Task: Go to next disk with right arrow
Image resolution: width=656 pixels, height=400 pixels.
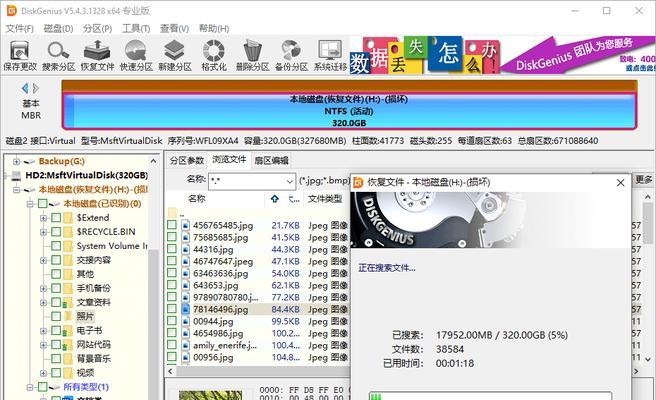Action: coord(36,88)
